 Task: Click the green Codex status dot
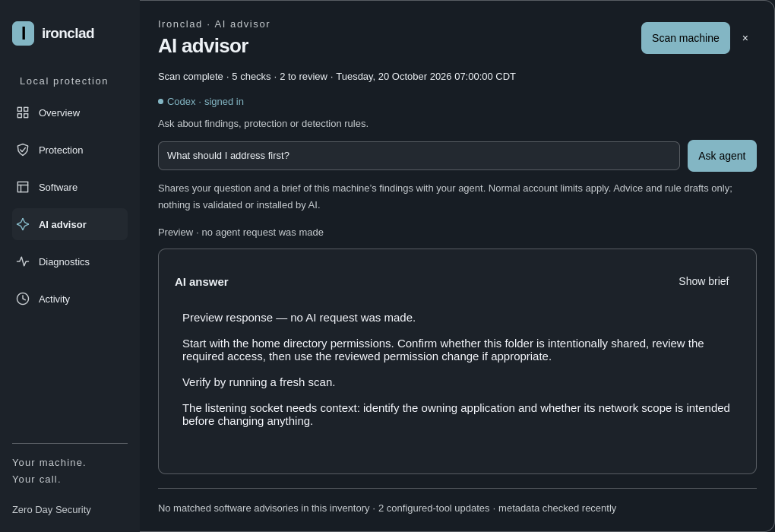pos(160,101)
